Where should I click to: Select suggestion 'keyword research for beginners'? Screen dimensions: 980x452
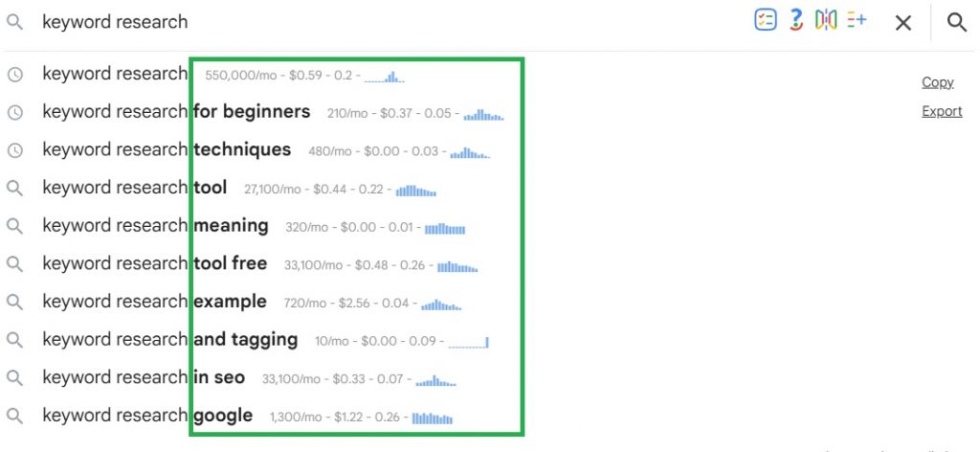[x=176, y=112]
